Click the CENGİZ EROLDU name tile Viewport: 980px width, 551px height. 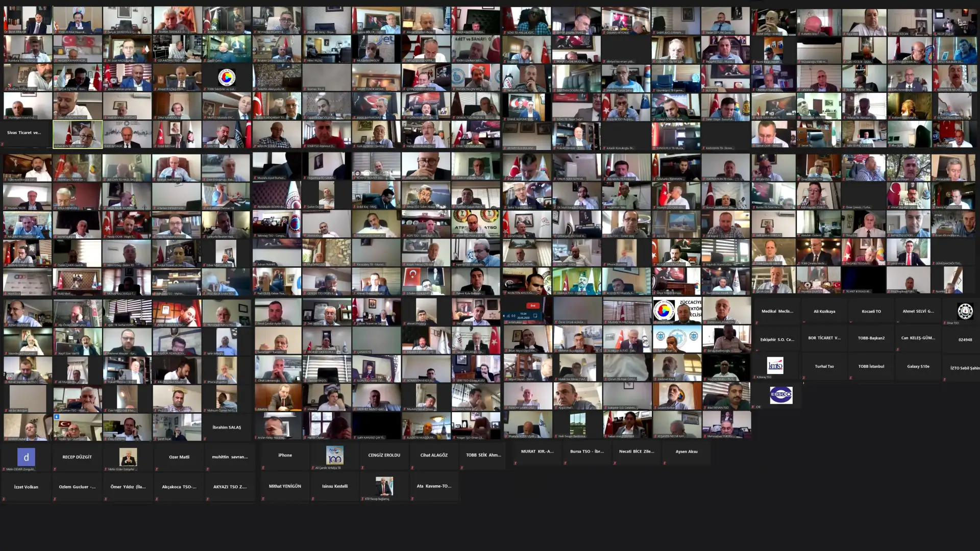(384, 455)
